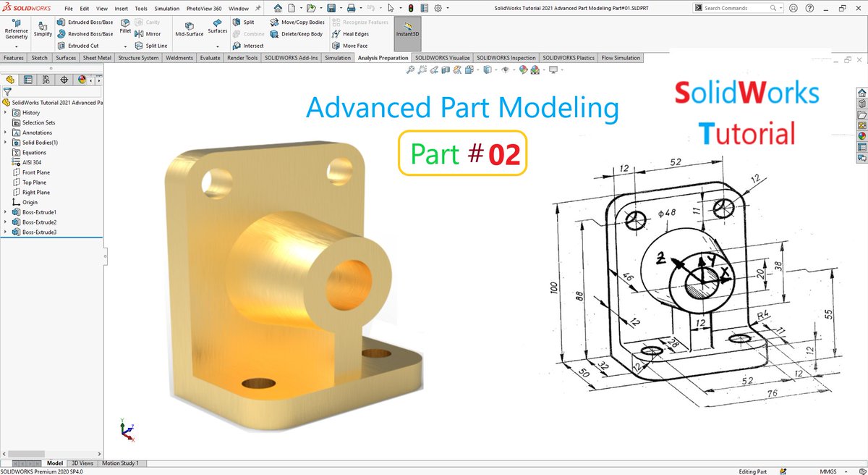Open Motion Study 1

[x=122, y=463]
